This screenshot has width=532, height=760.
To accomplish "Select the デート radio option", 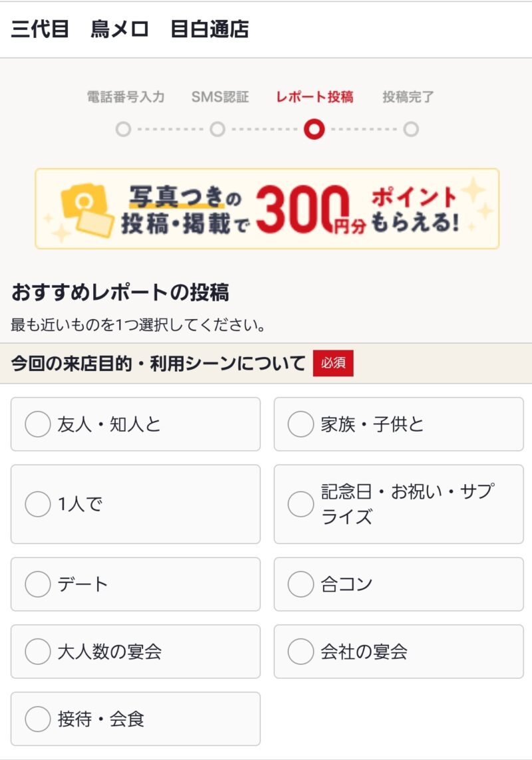I will point(38,584).
